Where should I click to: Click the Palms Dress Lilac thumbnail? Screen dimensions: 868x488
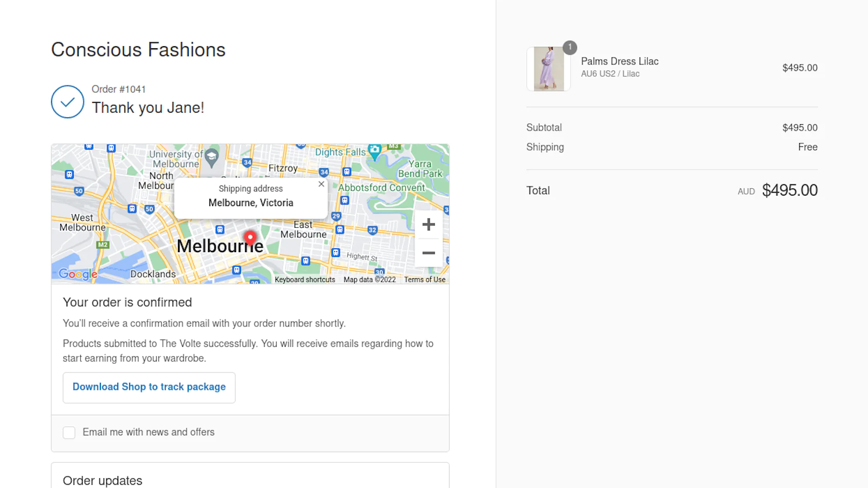tap(548, 69)
